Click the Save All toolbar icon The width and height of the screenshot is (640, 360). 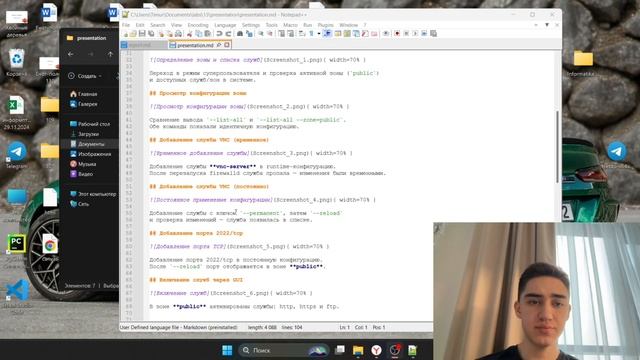(151, 33)
